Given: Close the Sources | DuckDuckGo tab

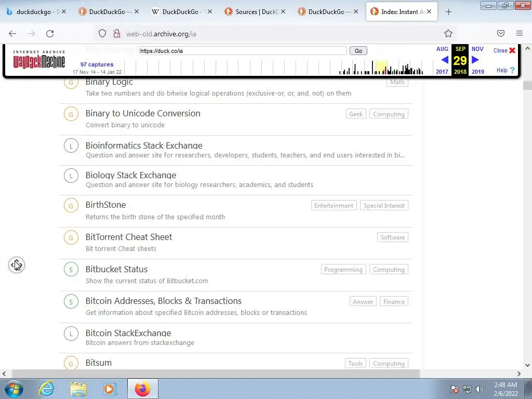Looking at the screenshot, I should [x=283, y=11].
